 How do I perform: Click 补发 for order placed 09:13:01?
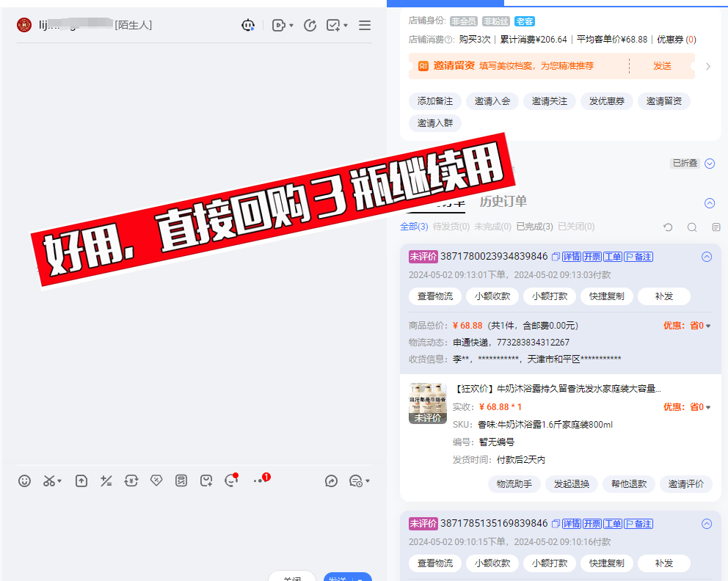(x=664, y=296)
